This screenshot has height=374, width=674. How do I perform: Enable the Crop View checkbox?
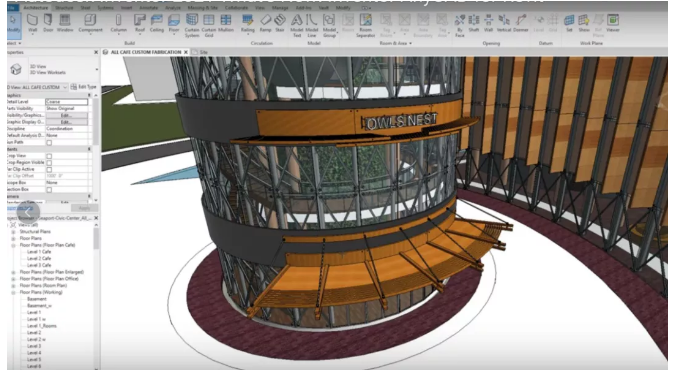pos(49,156)
